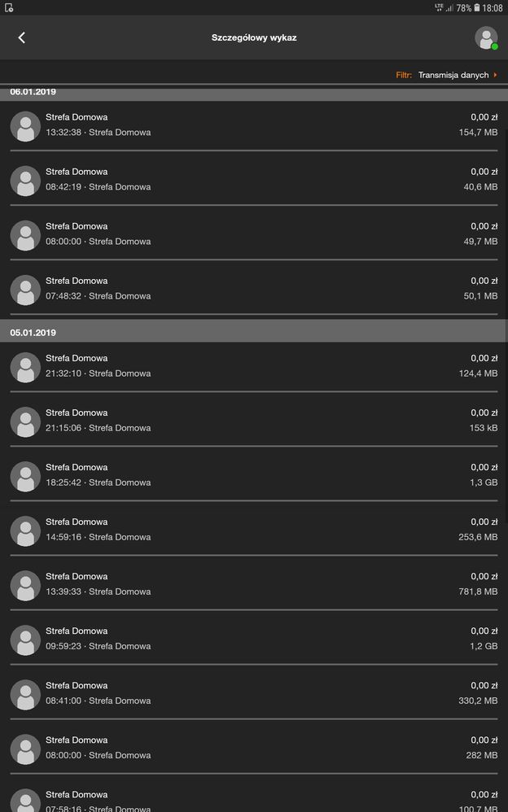
Task: Tap the green online status dot on profile
Action: point(493,46)
